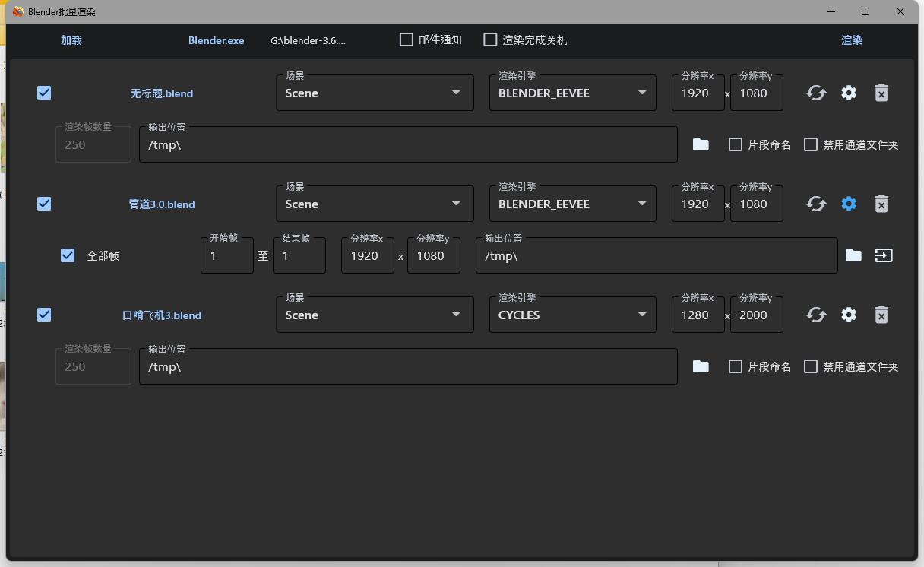Enable 禁用通道文件夹 for 无标题.blend
Viewport: 924px width, 567px height.
[x=811, y=144]
